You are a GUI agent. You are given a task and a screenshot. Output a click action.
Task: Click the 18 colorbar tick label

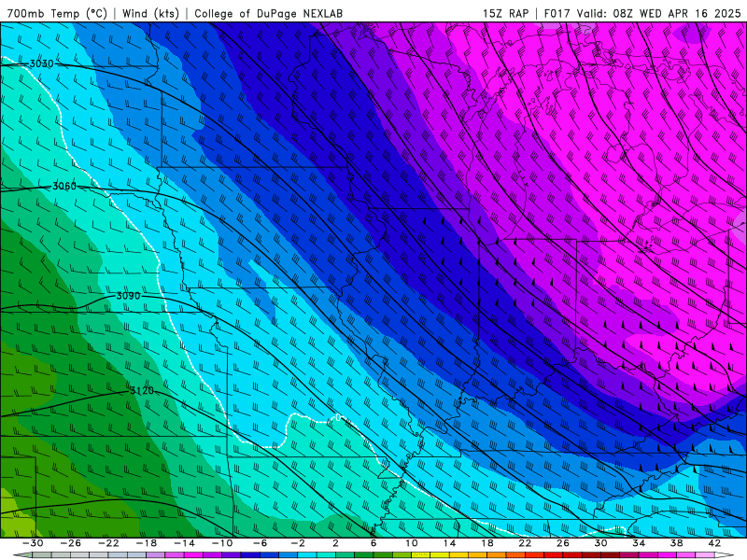pos(487,543)
